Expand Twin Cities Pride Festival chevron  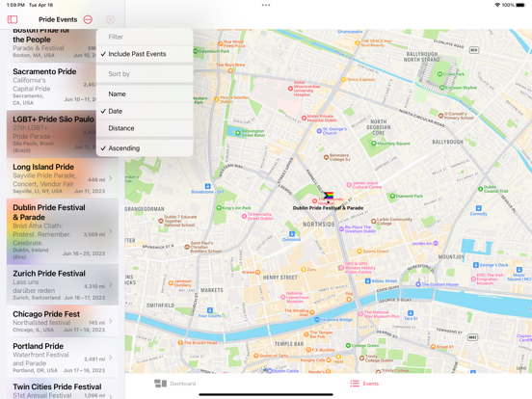pyautogui.click(x=111, y=396)
